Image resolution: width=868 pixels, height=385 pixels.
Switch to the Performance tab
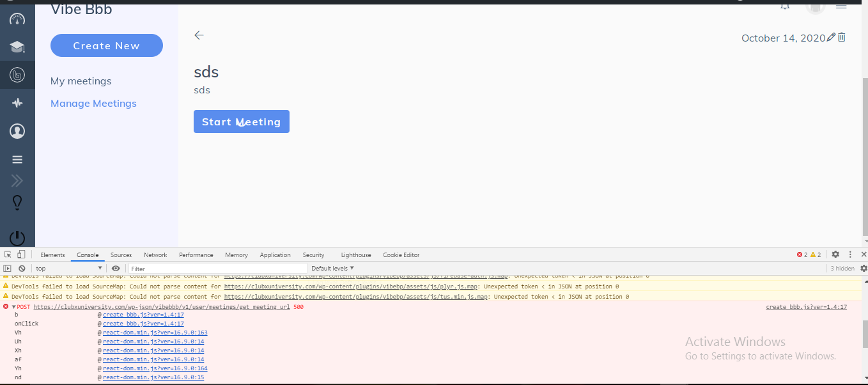pyautogui.click(x=196, y=255)
